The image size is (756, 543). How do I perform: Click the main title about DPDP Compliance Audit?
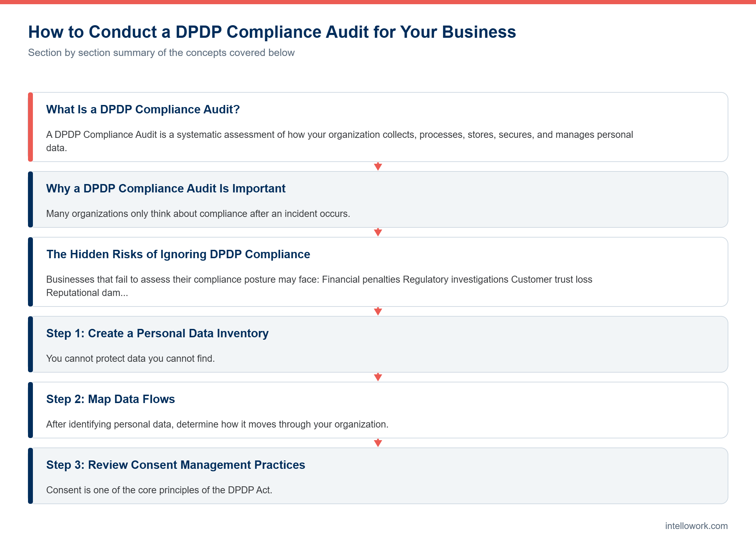click(272, 32)
